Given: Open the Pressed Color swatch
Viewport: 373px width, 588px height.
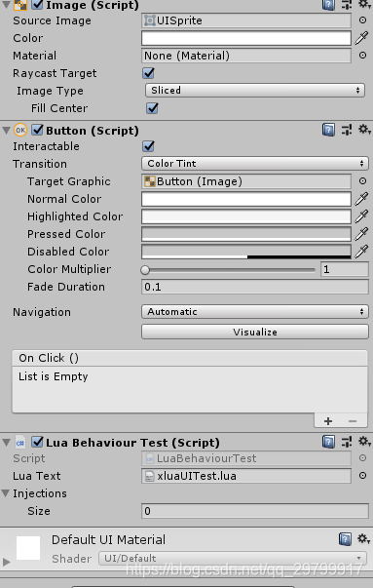Looking at the screenshot, I should pos(246,234).
